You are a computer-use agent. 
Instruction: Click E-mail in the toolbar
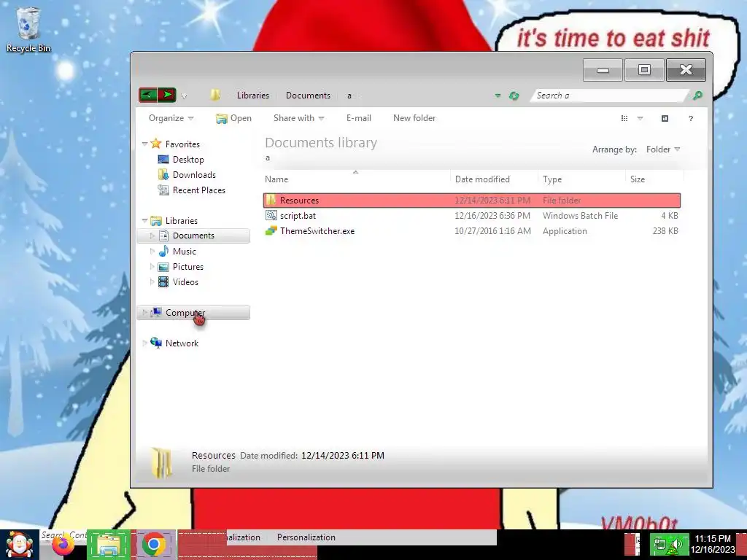tap(359, 118)
